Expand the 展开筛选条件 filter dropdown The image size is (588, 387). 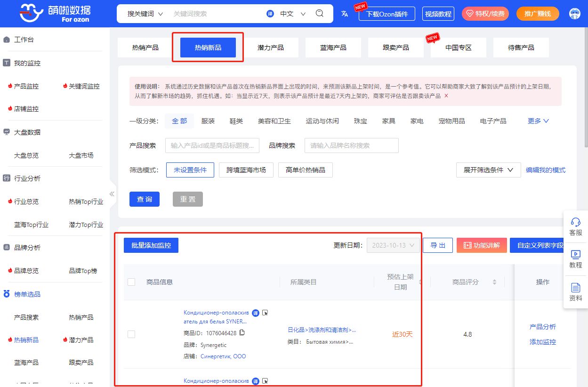[x=488, y=170]
